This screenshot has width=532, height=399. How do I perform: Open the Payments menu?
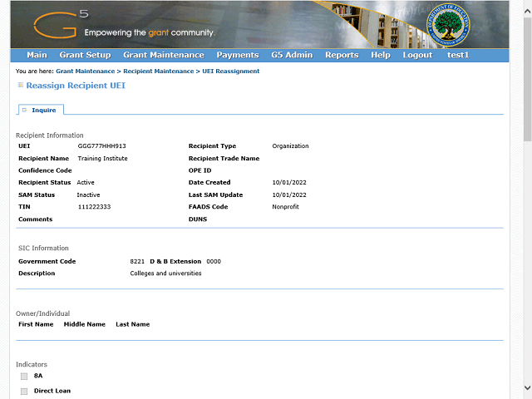tap(238, 55)
